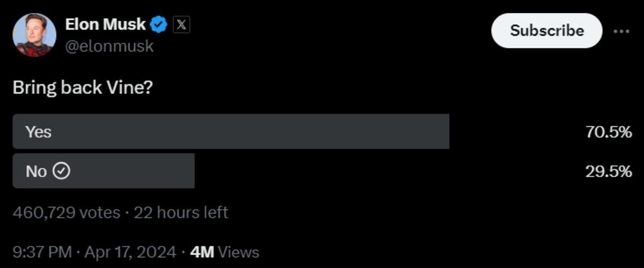Click the 70.5% result percentage
This screenshot has height=268, width=644.
[608, 132]
